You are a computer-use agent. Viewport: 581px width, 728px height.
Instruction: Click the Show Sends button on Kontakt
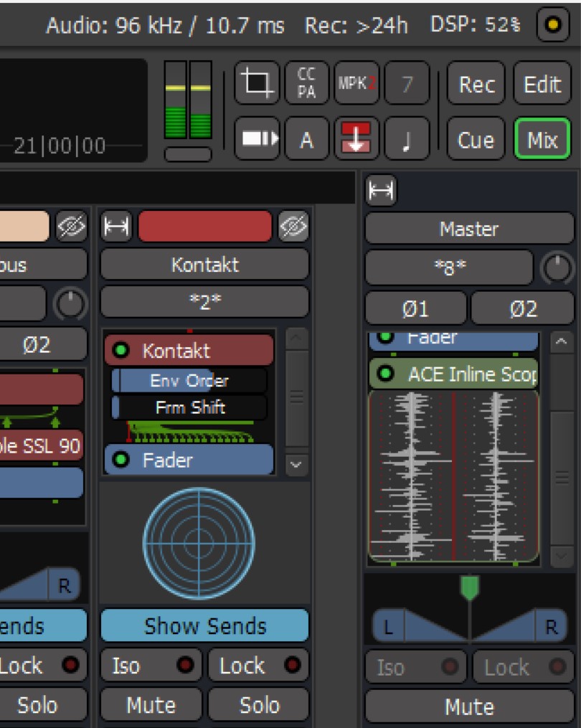(x=205, y=626)
